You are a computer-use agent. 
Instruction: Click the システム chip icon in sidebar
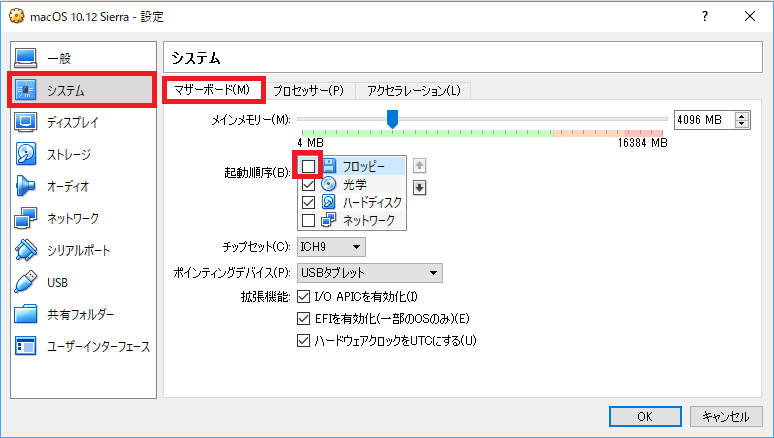pyautogui.click(x=25, y=90)
